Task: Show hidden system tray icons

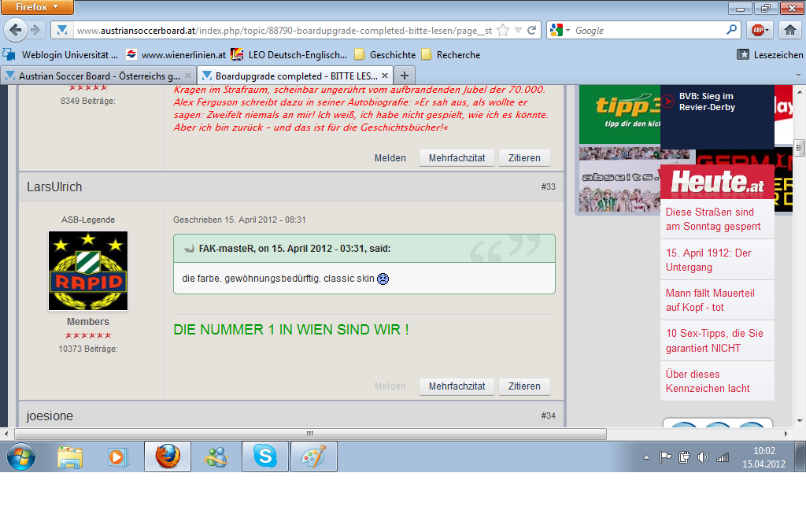Action: click(647, 457)
